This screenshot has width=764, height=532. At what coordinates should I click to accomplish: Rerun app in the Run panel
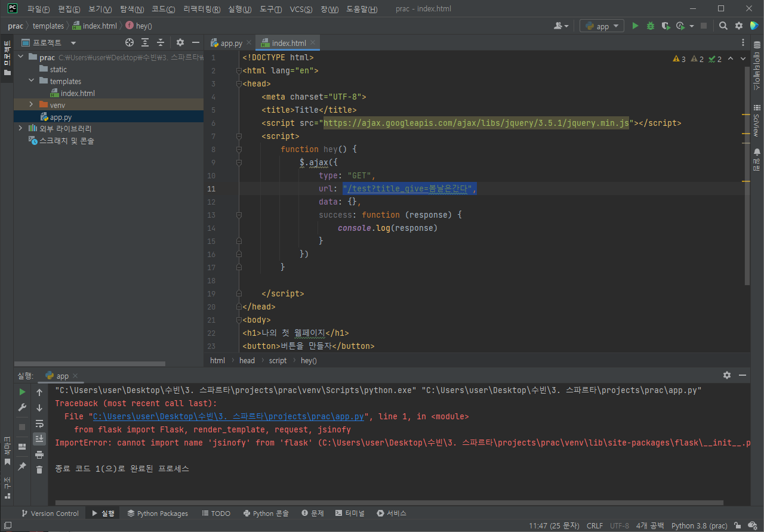pos(22,392)
